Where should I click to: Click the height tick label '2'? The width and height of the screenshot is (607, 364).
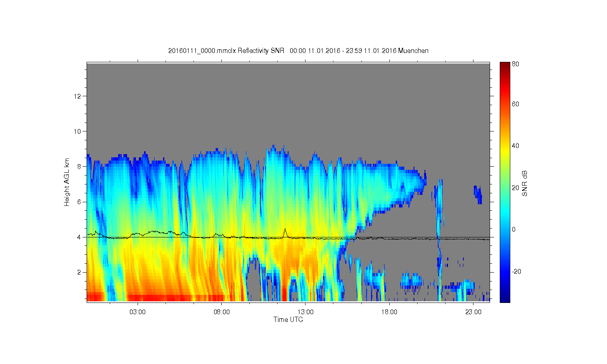[x=79, y=272]
